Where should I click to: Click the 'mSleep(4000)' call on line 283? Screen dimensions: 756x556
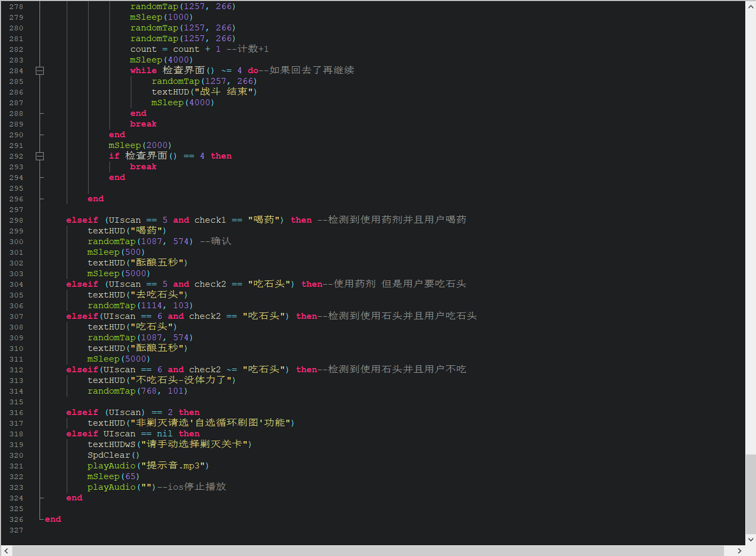(161, 60)
